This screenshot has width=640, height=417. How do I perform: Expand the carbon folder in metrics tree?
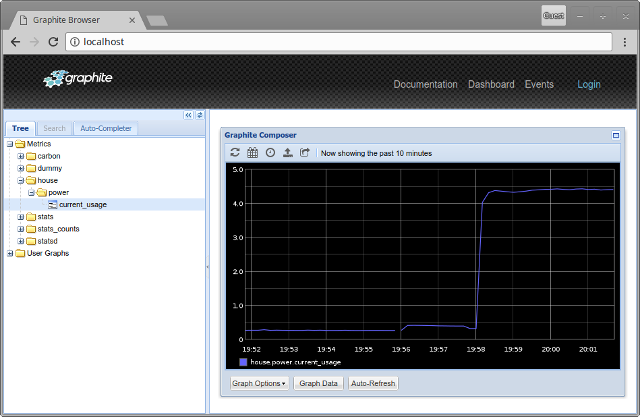point(20,156)
